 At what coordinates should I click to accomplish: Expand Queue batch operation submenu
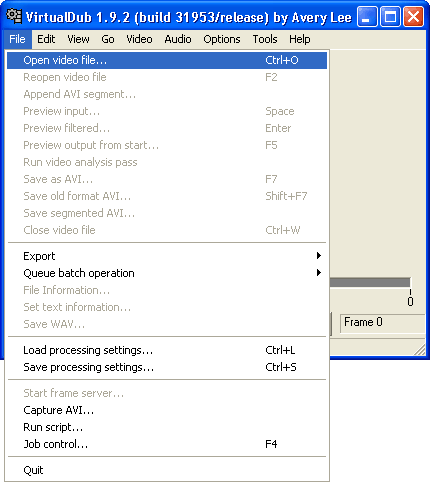click(167, 273)
